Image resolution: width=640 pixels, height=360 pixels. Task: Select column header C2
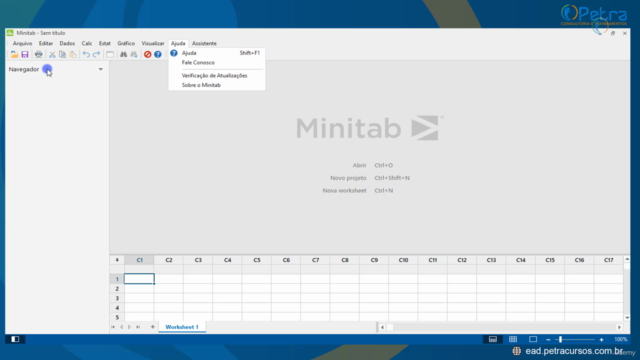click(169, 260)
